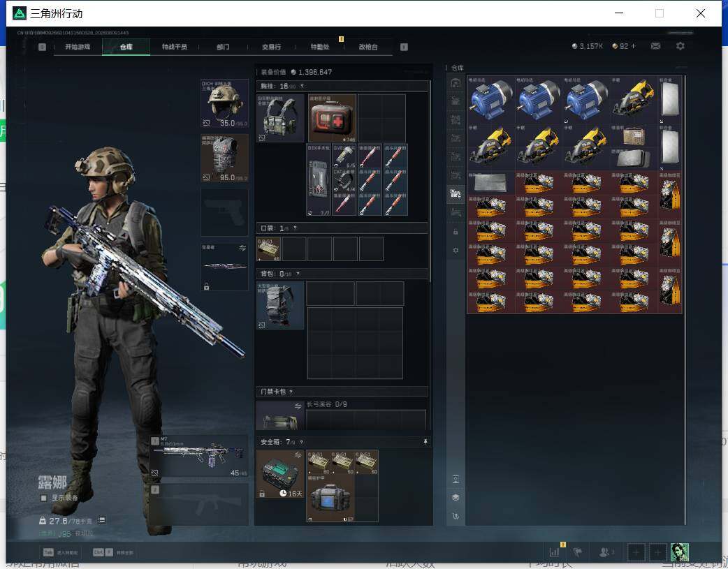This screenshot has width=728, height=569.
Task: Select the ammo box in pocket slot
Action: point(269,249)
